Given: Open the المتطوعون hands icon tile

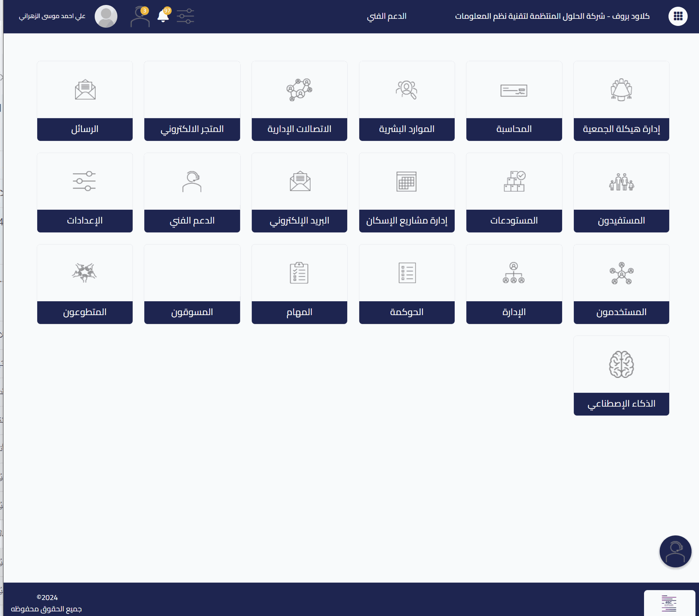Looking at the screenshot, I should 84,273.
